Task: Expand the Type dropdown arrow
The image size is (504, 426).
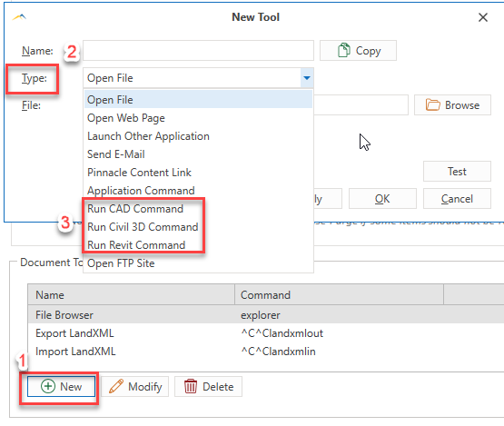Action: point(307,78)
